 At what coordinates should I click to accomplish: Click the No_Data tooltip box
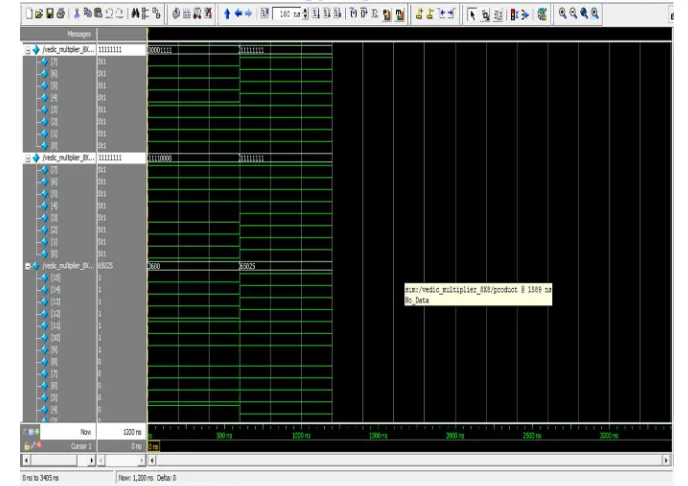(x=478, y=295)
